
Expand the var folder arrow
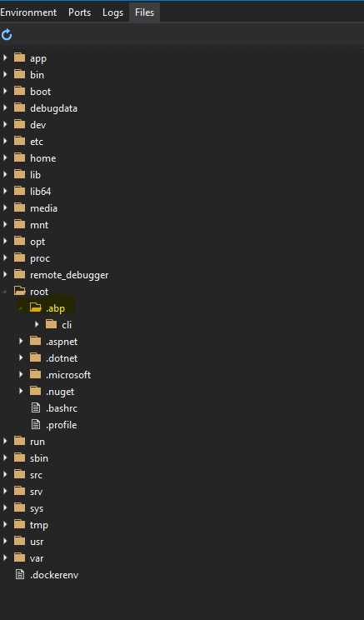[5, 557]
